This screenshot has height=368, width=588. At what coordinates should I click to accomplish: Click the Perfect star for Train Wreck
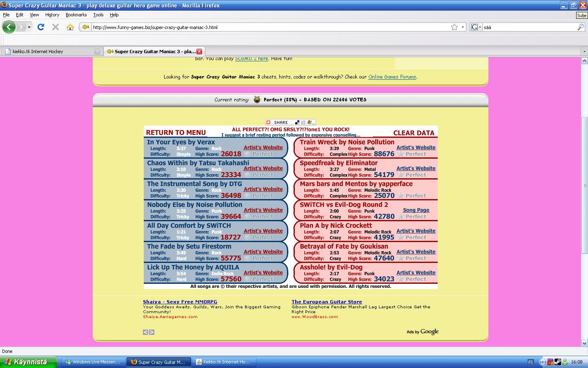click(x=401, y=154)
